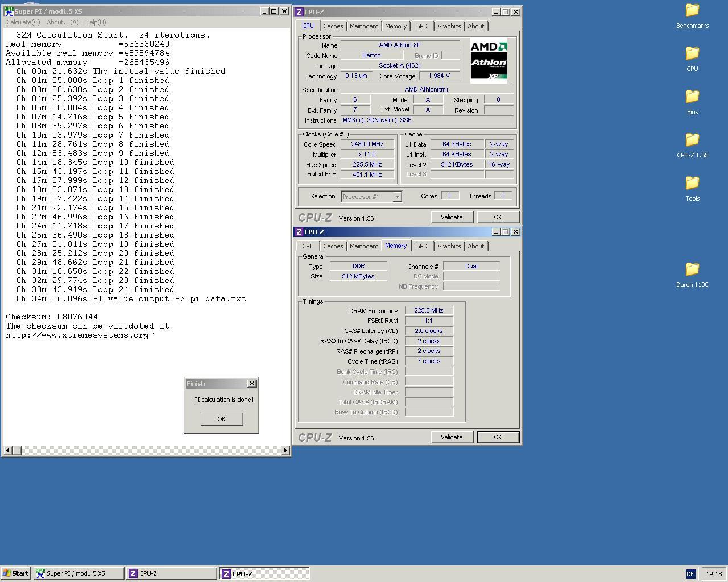Click the Super PI horizontal scrollbar right arrow
This screenshot has width=728, height=582.
pos(286,451)
